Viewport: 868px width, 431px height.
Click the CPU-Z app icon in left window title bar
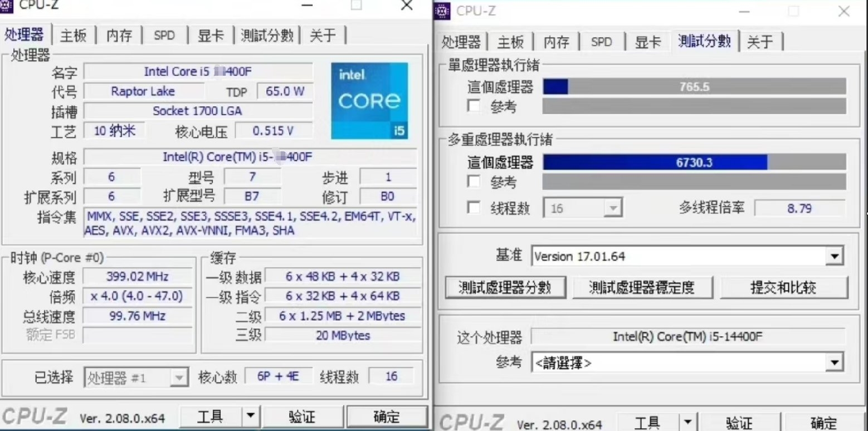coord(6,6)
